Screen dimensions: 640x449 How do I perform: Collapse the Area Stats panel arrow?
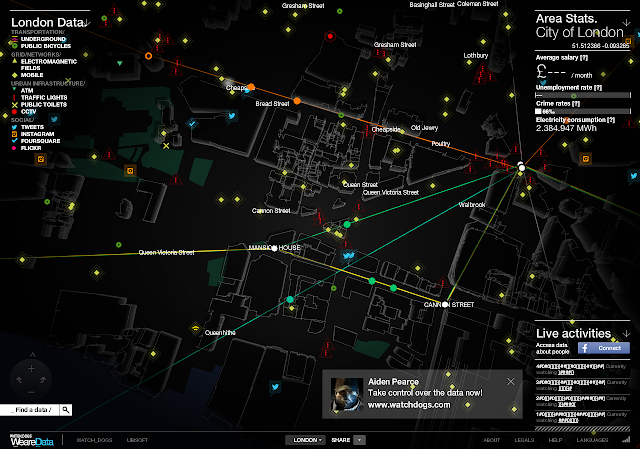[x=626, y=22]
